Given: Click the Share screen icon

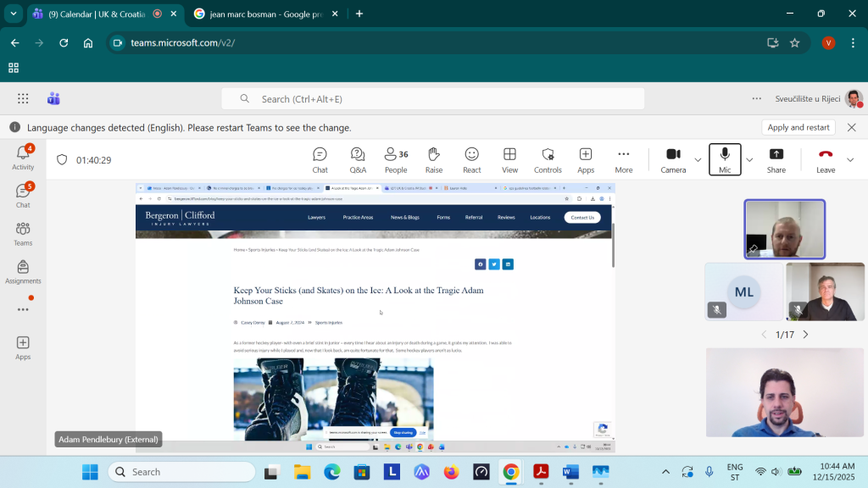Looking at the screenshot, I should pos(776,159).
